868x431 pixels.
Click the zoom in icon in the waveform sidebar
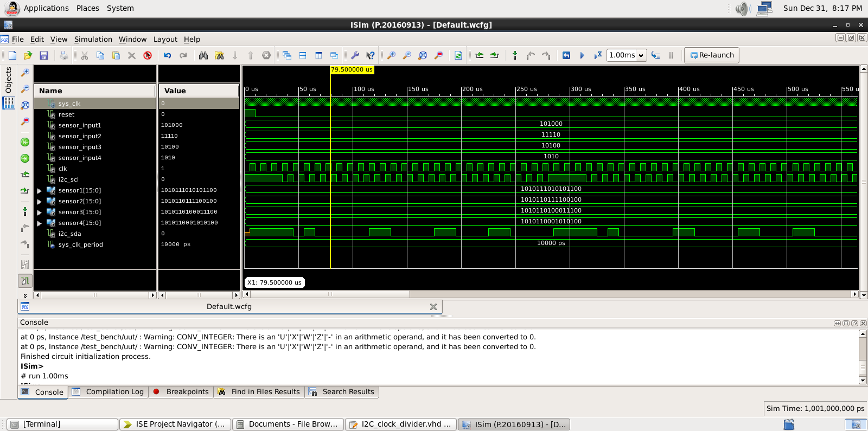25,73
